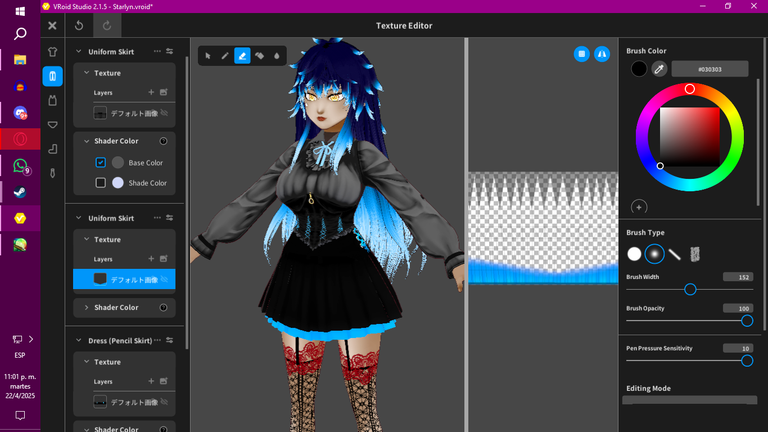Add a layer to first Uniform Skirt
This screenshot has width=768, height=432.
[151, 92]
